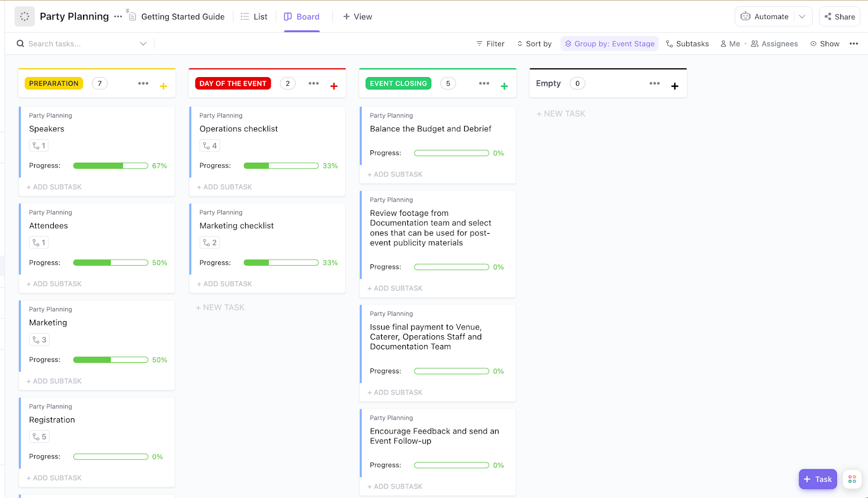Image resolution: width=868 pixels, height=498 pixels.
Task: Click the red plus in Day of the Event column
Action: point(334,86)
